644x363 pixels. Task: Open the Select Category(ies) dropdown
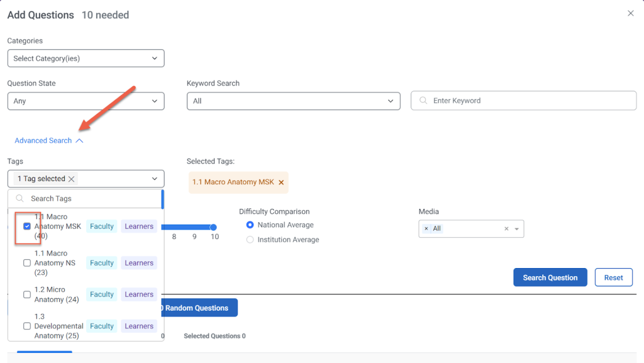(x=86, y=59)
